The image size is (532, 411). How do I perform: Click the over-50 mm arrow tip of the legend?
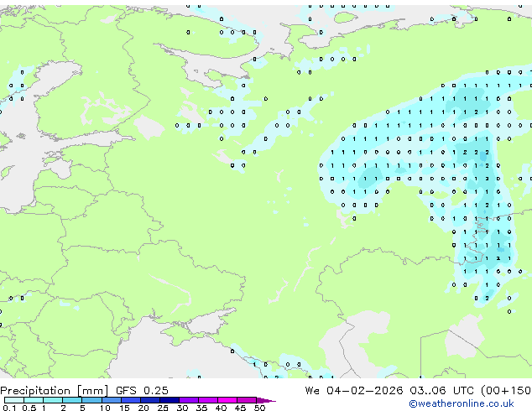266,400
